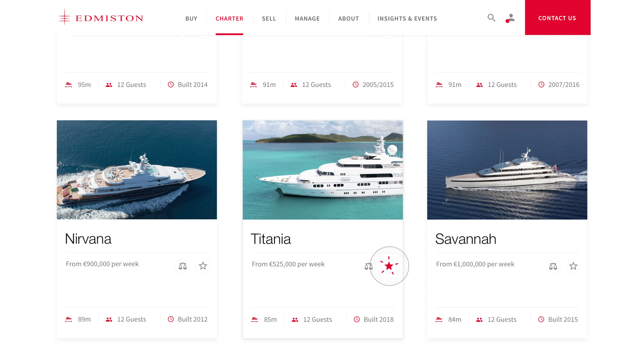Compare Savannah using the scales icon
The image size is (644, 362).
click(x=553, y=266)
